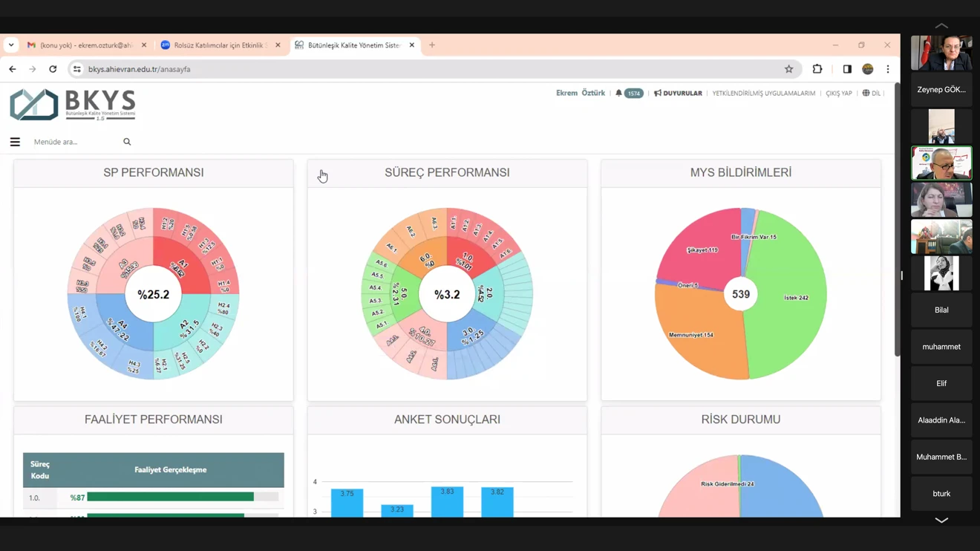This screenshot has height=551, width=980.
Task: Bookmark this page with star icon
Action: tap(788, 69)
